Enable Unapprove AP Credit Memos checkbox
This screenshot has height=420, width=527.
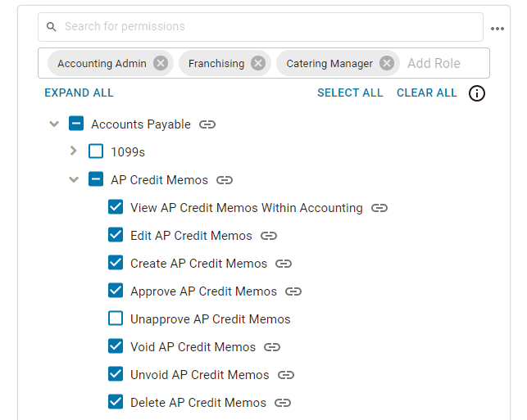click(x=116, y=318)
